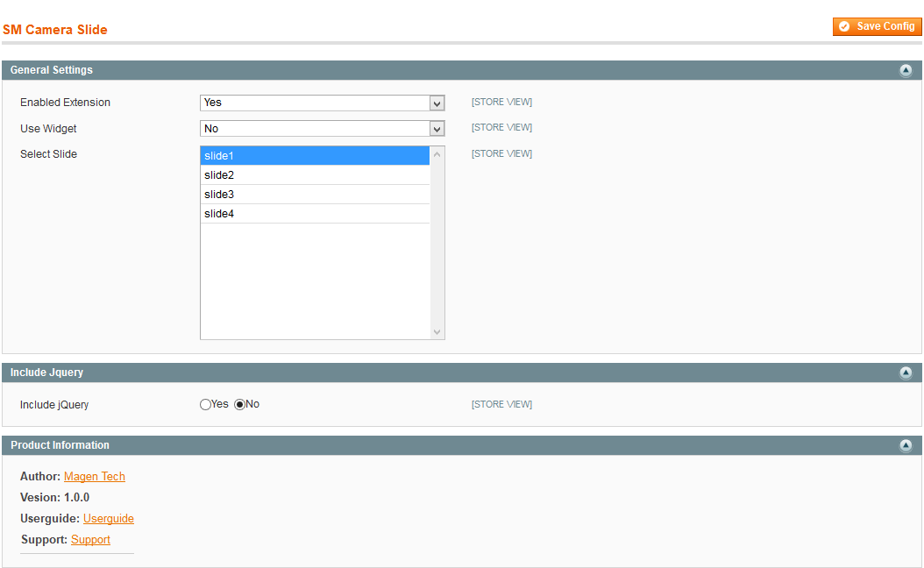Click the Include jQuery field label

click(54, 405)
